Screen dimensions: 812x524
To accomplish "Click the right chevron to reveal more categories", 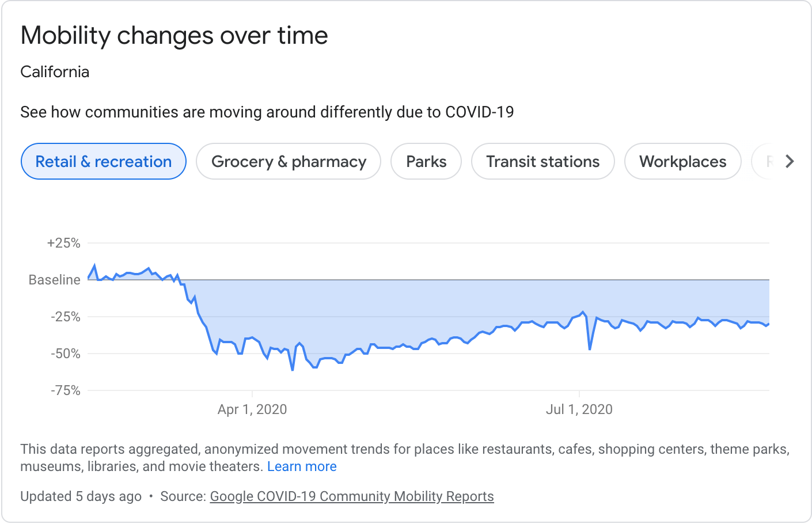I will [x=791, y=161].
